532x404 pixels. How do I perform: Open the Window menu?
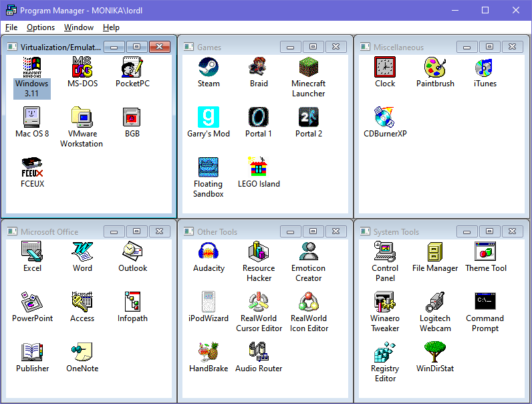point(79,27)
